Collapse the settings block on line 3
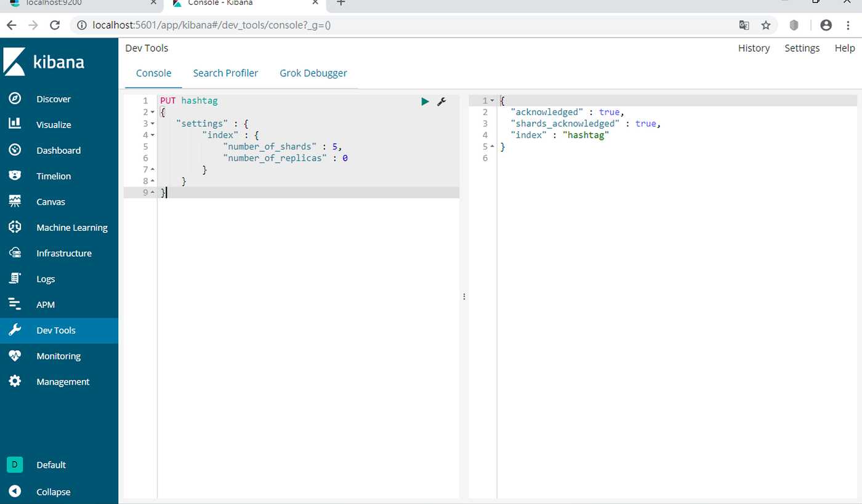862x504 pixels. tap(151, 123)
